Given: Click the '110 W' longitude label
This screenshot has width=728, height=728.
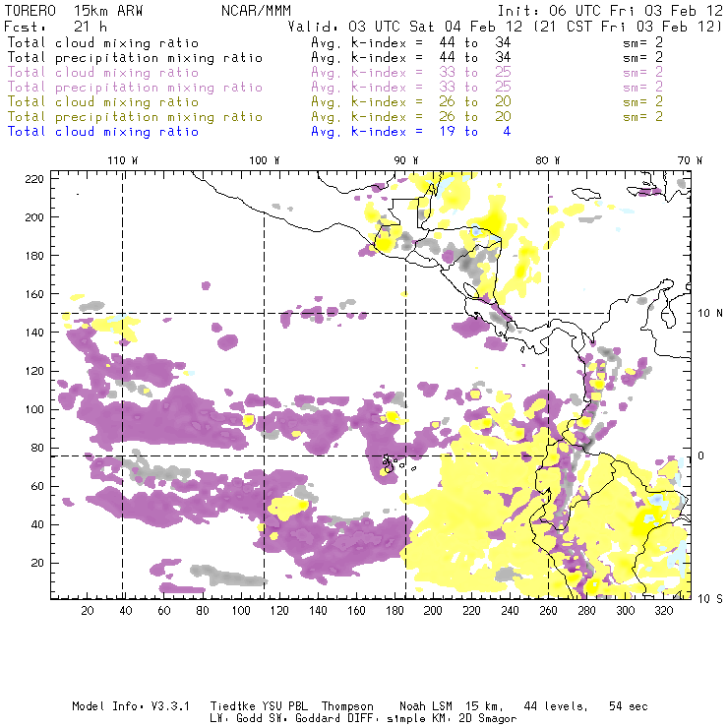Looking at the screenshot, I should coord(123,160).
